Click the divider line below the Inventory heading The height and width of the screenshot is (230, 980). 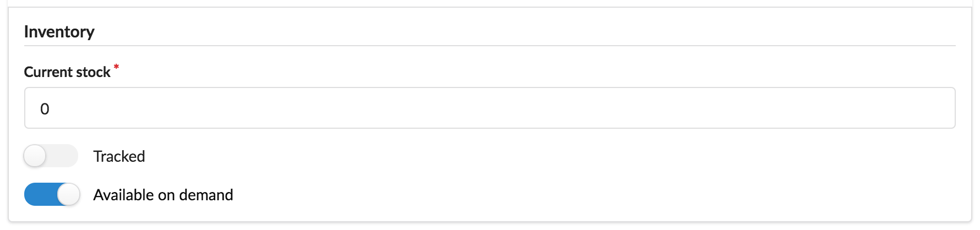pyautogui.click(x=489, y=46)
